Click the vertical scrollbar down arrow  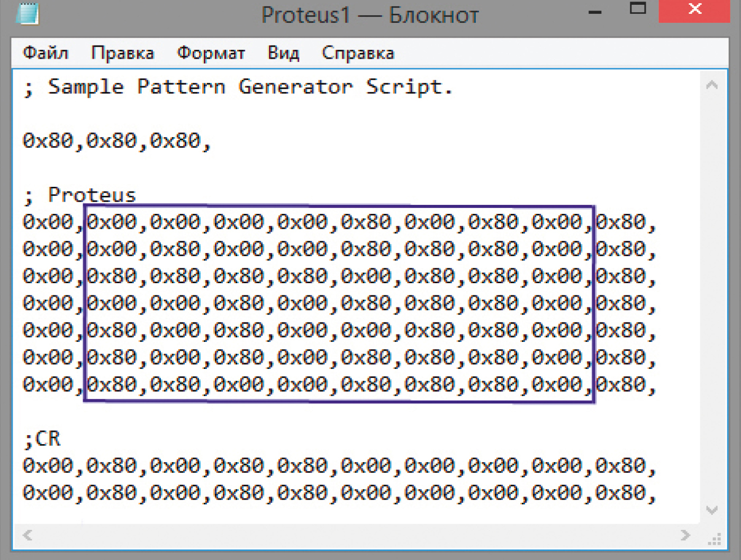712,510
